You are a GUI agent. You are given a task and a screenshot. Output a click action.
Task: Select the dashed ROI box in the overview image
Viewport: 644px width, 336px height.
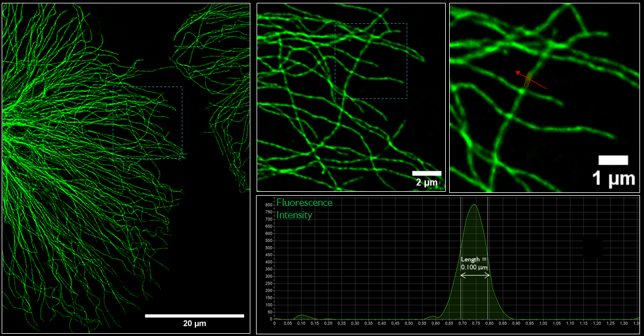(147, 123)
